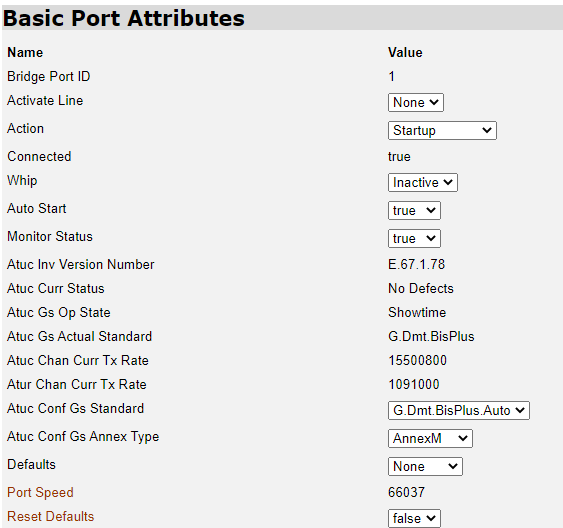Click the Reset Defaults link

51,517
